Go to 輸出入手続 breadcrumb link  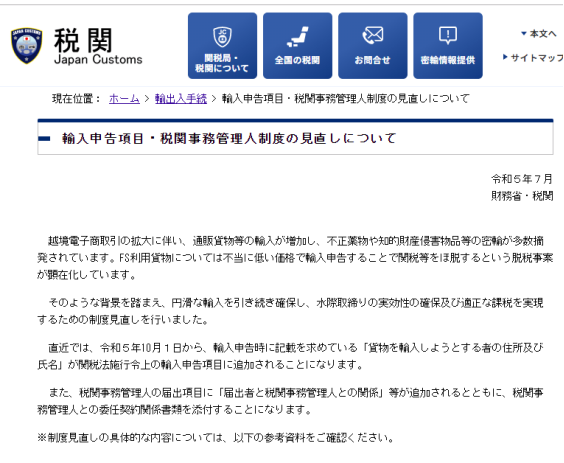point(181,99)
